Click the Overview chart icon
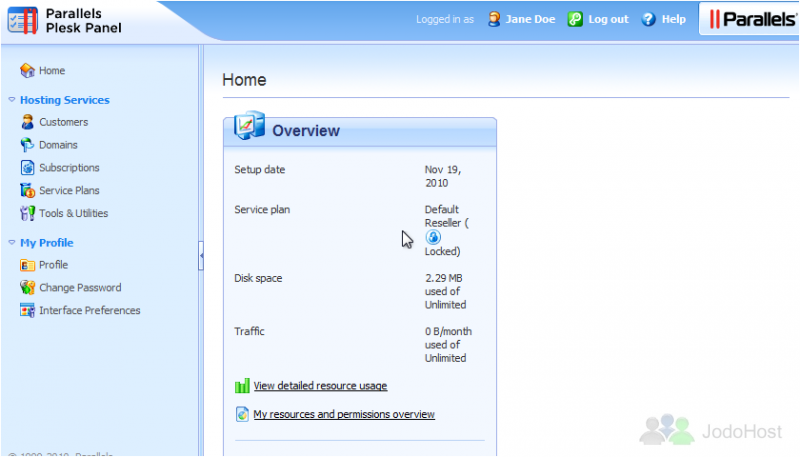The image size is (800, 457). 249,125
